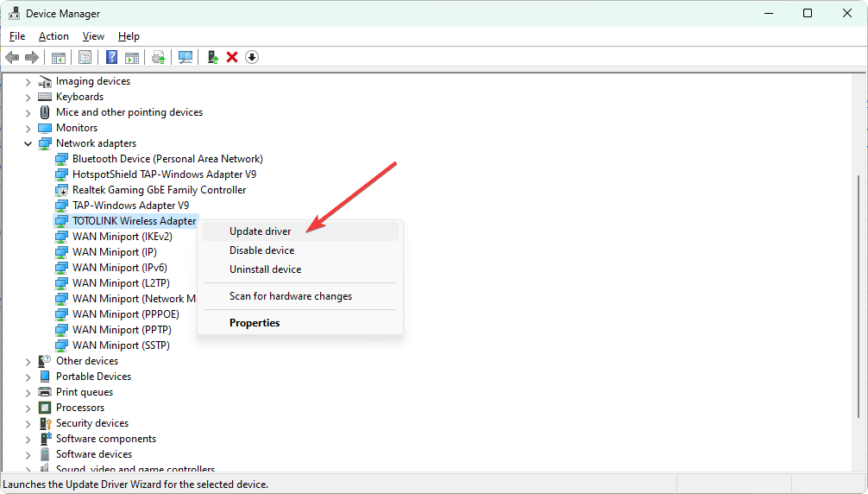
Task: Expand the Print queues category
Action: click(x=28, y=393)
